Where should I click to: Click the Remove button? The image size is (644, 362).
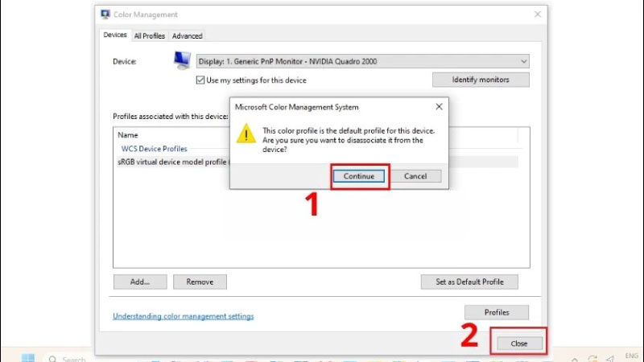click(200, 282)
